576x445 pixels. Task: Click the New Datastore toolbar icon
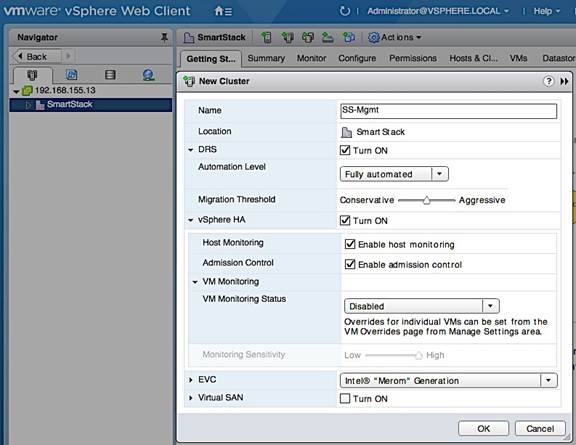click(x=328, y=37)
